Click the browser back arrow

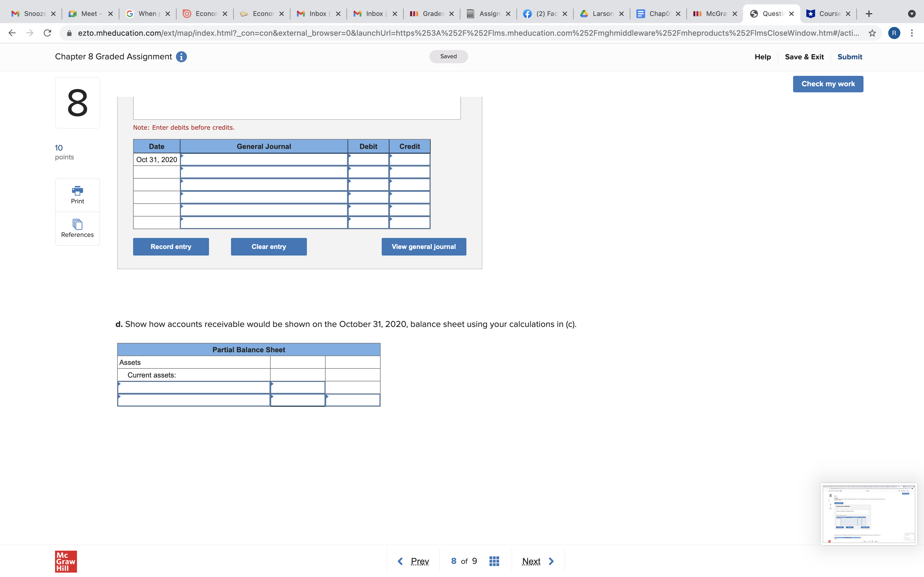(x=12, y=33)
